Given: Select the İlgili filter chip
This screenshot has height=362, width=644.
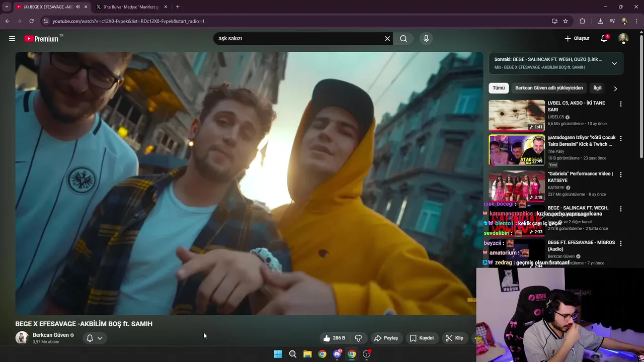Looking at the screenshot, I should 598,88.
